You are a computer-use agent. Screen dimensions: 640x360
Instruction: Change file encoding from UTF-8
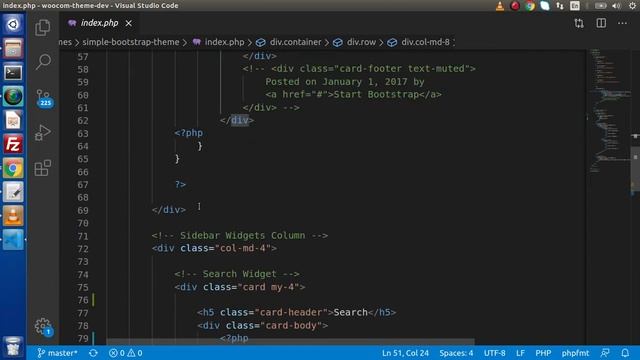pos(495,353)
